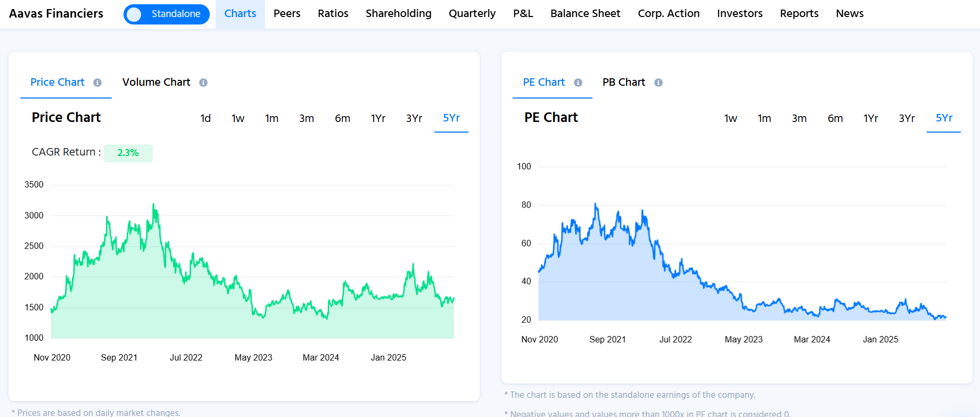Open the News section

click(850, 14)
